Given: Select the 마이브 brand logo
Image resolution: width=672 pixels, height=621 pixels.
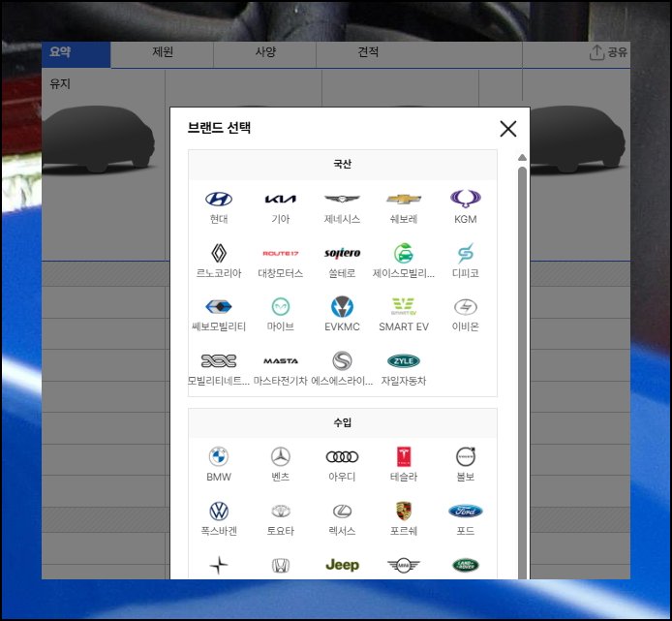Looking at the screenshot, I should click(280, 307).
